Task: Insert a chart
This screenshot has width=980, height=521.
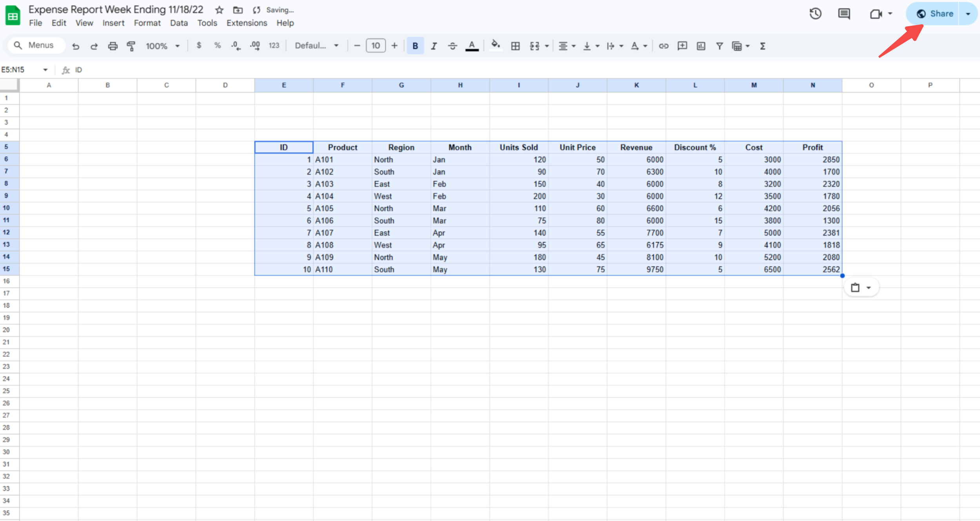Action: pos(701,46)
